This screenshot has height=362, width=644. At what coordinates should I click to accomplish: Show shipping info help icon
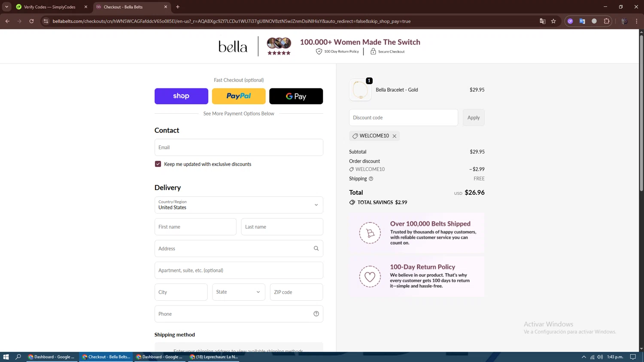371,179
